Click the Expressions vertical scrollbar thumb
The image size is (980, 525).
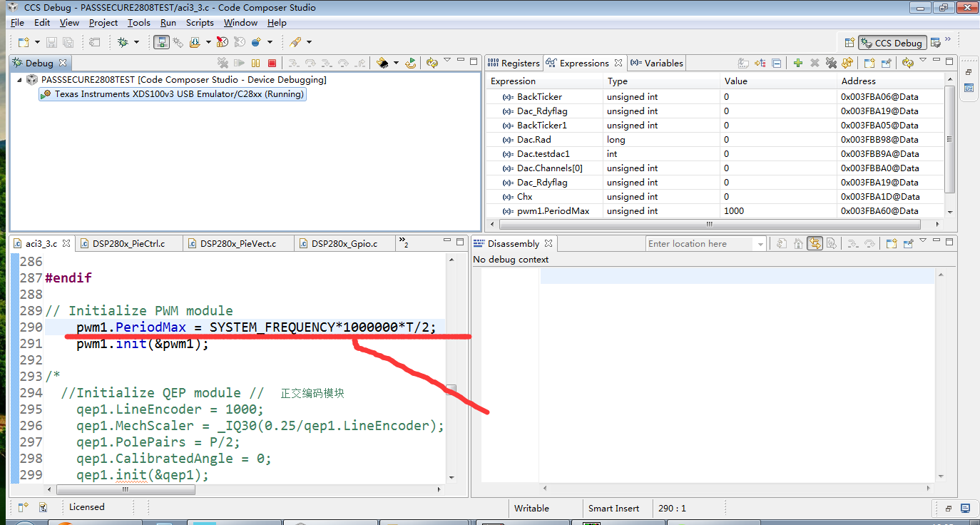tap(949, 139)
